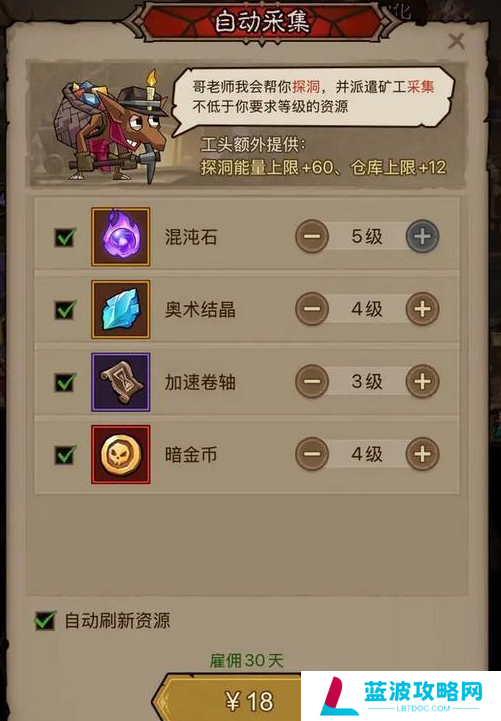Screen dimensions: 501x721
Task: Click the goblin foreman character portrait
Action: 111,126
